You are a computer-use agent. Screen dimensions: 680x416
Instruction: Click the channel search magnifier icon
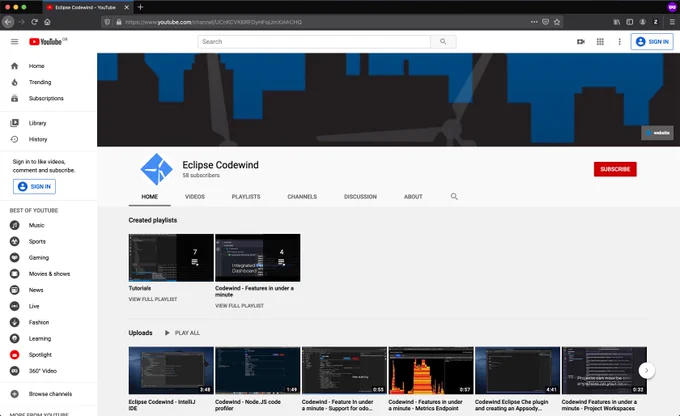click(x=454, y=197)
